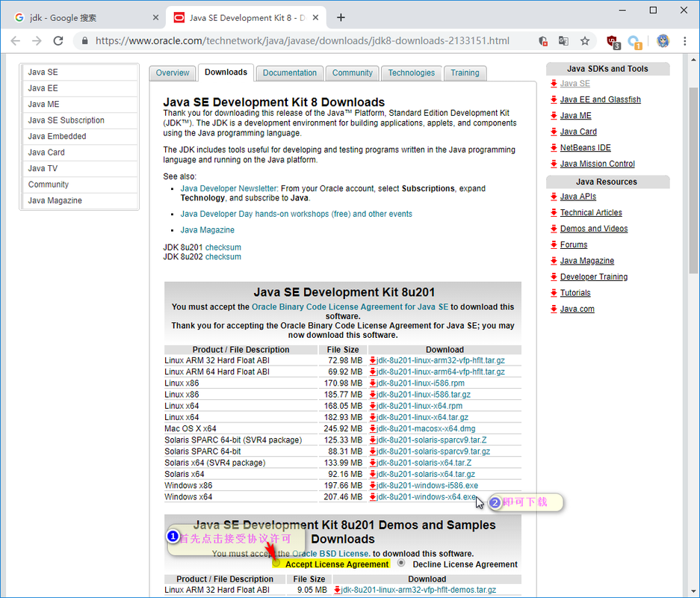The width and height of the screenshot is (700, 598).
Task: Open Demos and Videos link
Action: [x=594, y=229]
